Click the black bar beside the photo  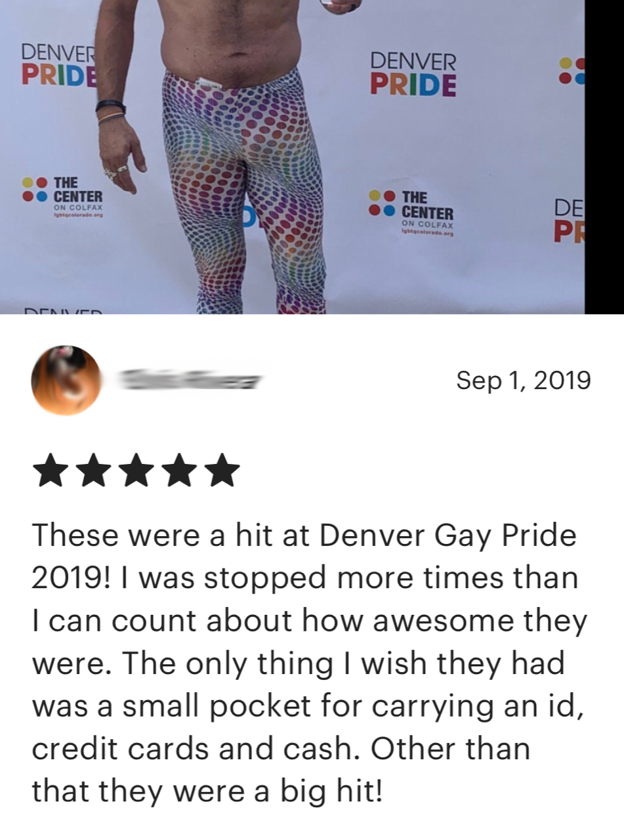[x=604, y=157]
